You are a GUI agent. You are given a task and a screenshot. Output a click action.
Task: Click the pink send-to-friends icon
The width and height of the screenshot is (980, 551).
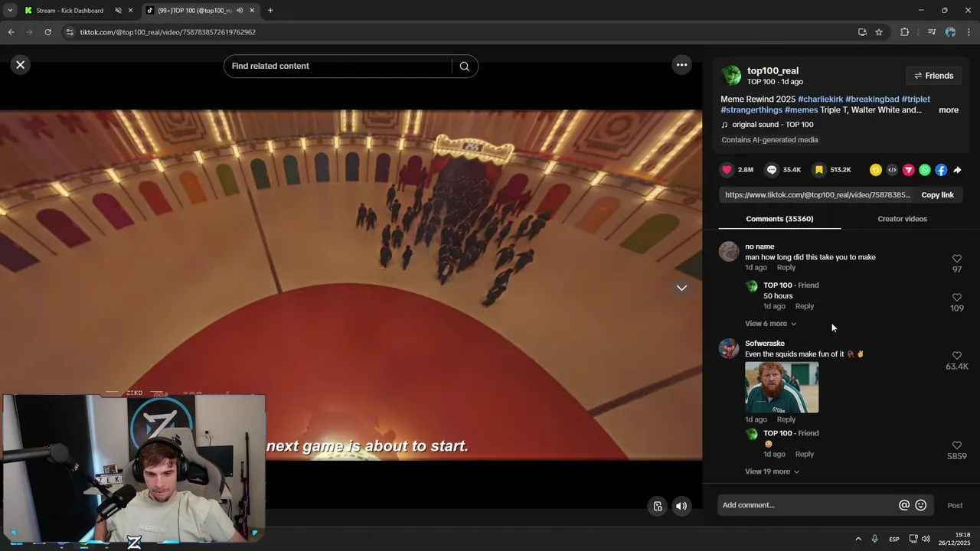[908, 170]
